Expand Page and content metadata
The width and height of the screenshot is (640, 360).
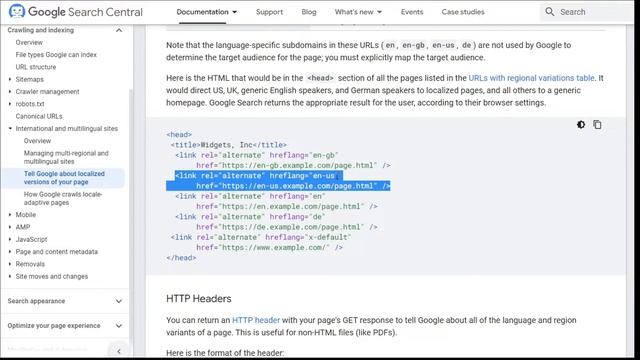click(x=10, y=251)
